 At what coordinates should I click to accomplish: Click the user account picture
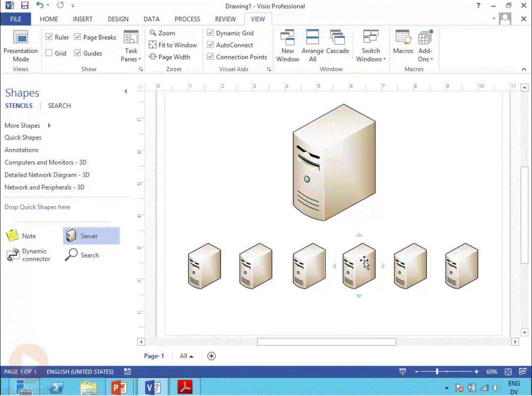(505, 19)
